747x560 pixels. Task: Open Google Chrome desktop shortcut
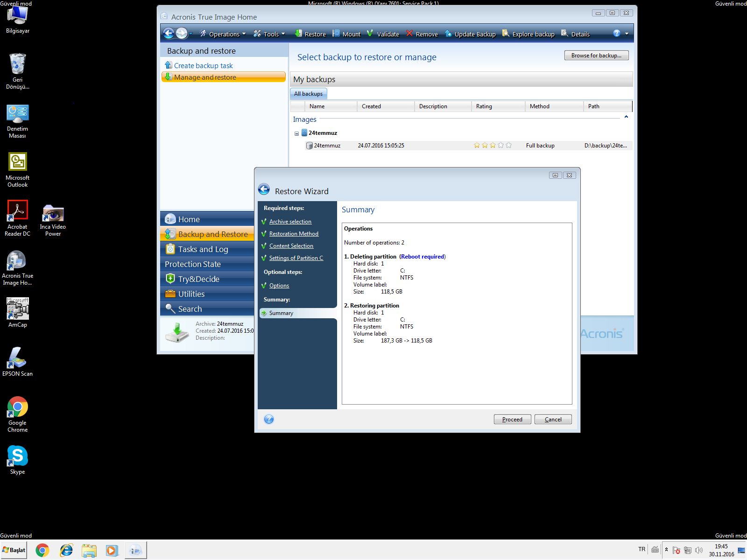[x=18, y=414]
